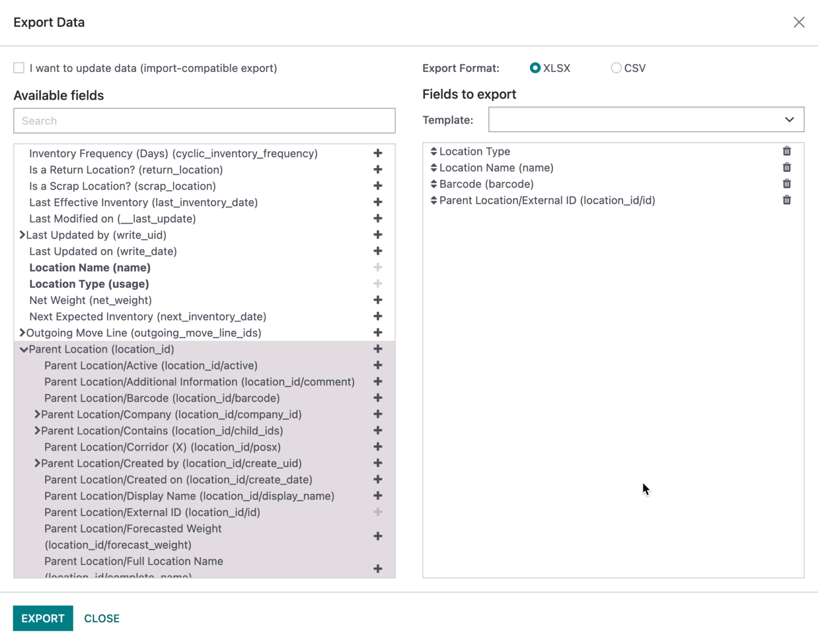Select CSV export format
This screenshot has height=644, width=818.
616,68
